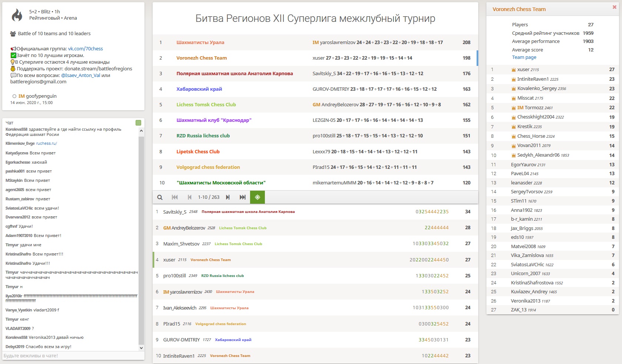The image size is (622, 364).
Task: Click leader crown icon next to xuser
Action: tap(514, 70)
